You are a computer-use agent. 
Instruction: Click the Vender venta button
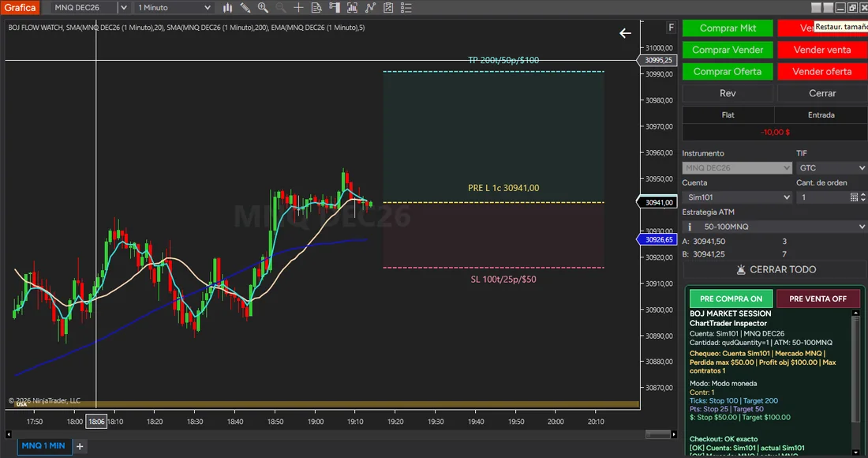822,50
